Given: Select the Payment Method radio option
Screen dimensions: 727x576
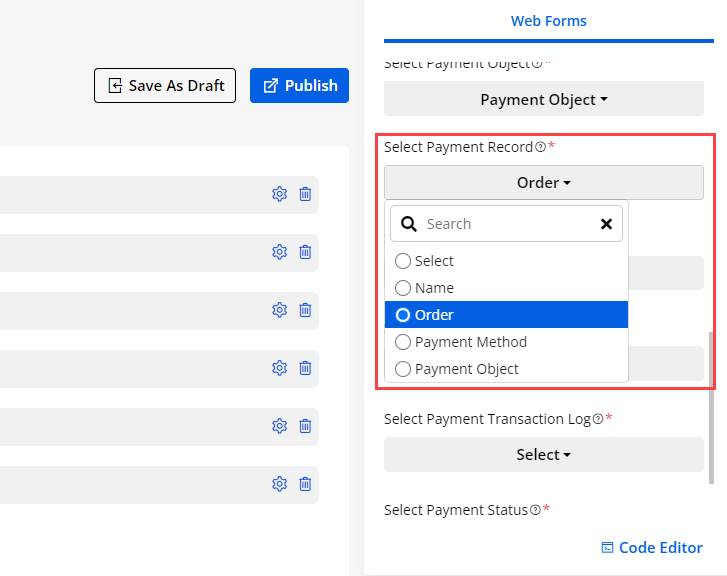Looking at the screenshot, I should (403, 342).
